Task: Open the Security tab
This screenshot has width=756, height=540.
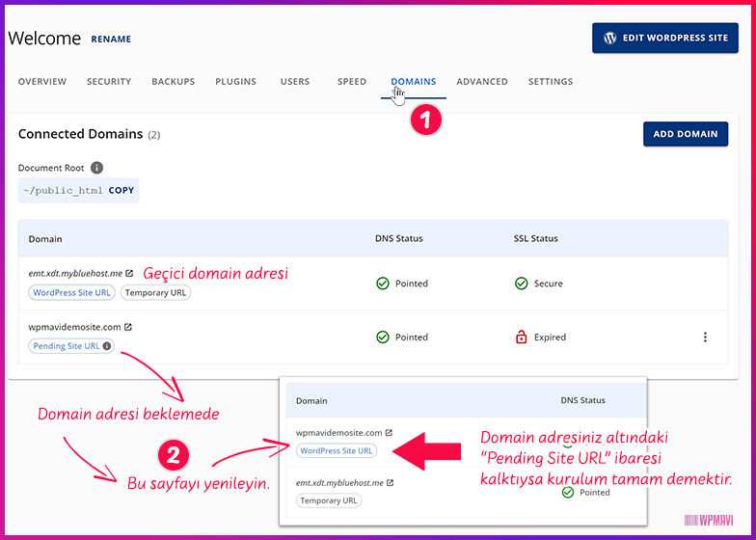Action: pyautogui.click(x=109, y=82)
